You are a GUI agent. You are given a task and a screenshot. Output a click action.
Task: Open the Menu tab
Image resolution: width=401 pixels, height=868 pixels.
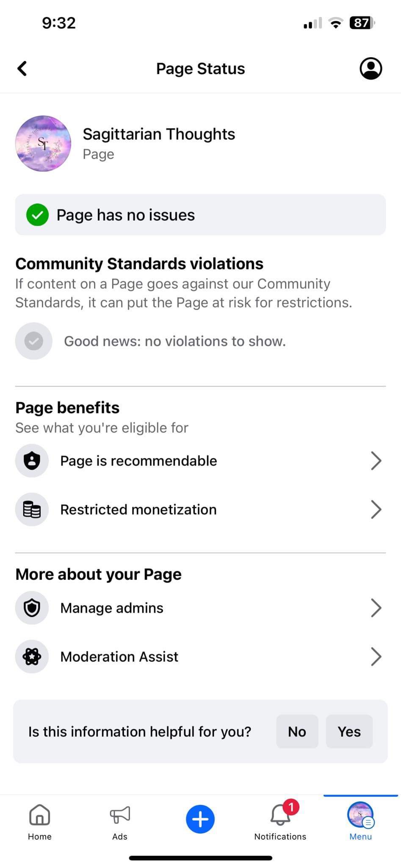[360, 821]
